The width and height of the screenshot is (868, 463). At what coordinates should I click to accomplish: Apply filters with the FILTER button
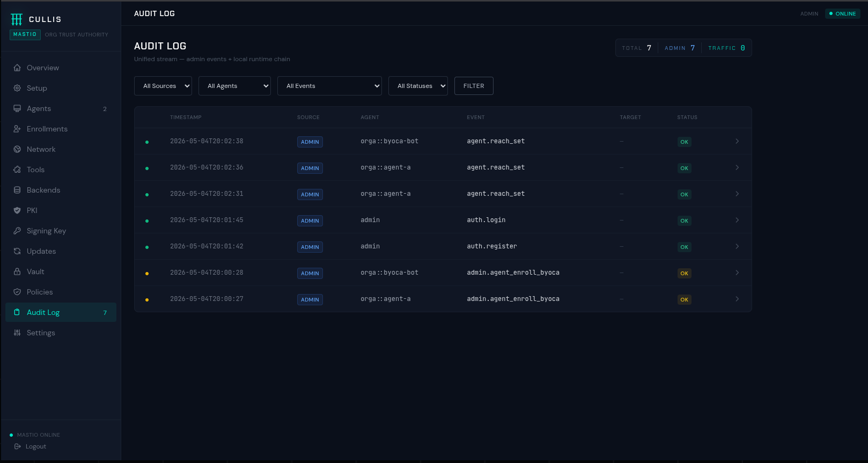(474, 86)
